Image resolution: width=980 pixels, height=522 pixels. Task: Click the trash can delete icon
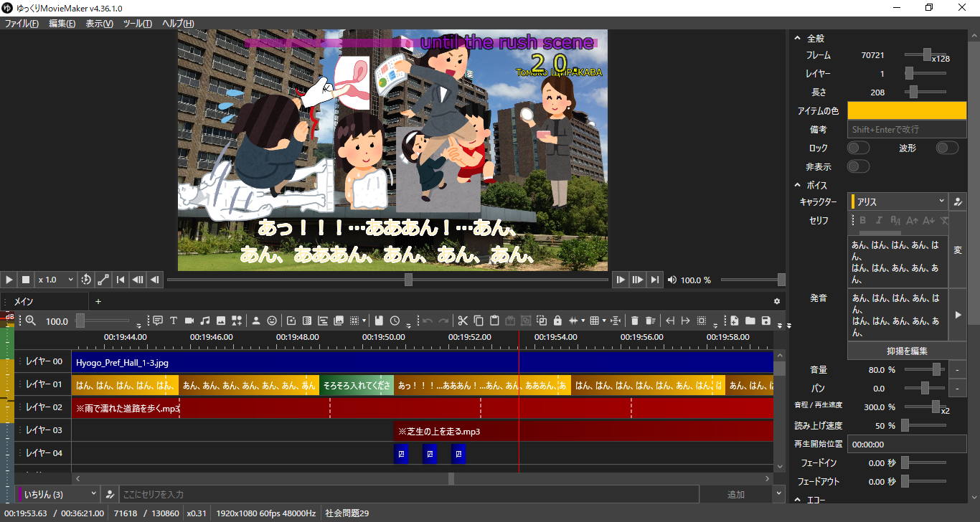click(x=634, y=321)
